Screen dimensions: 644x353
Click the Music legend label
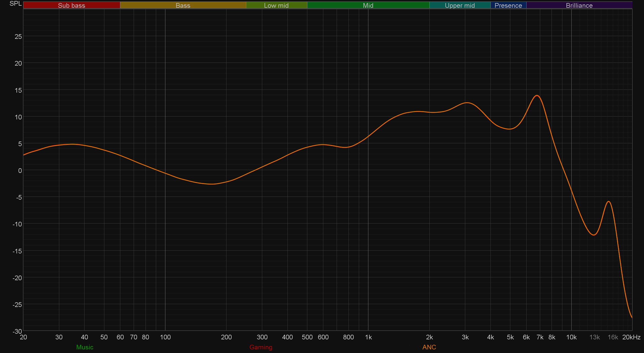click(x=84, y=347)
